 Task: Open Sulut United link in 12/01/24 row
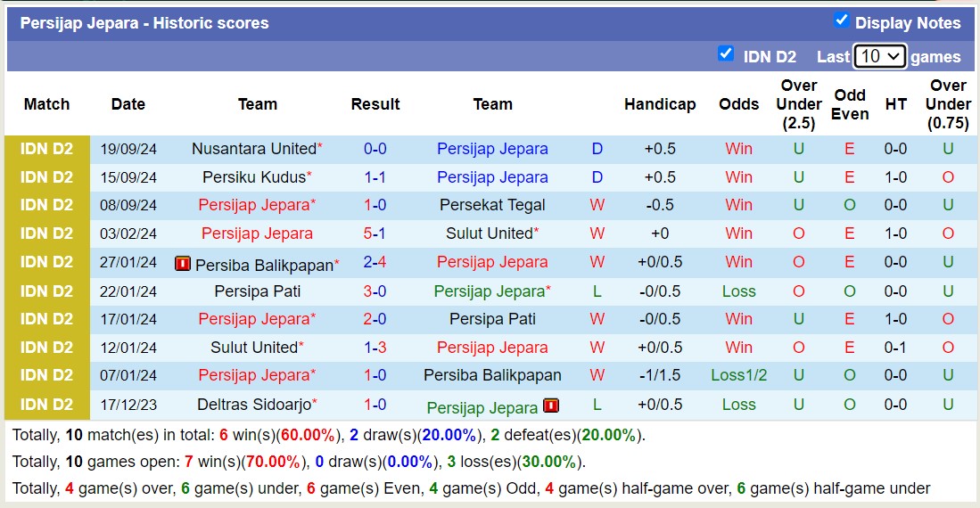coord(254,348)
